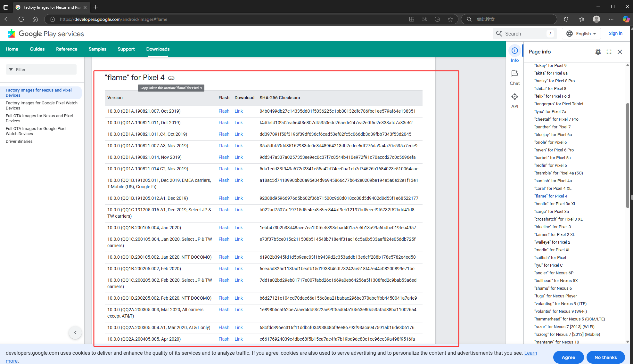Open Full OTA Images for Nexus and Pixel Devices
Viewport: 633px width, 364px height.
pos(39,118)
